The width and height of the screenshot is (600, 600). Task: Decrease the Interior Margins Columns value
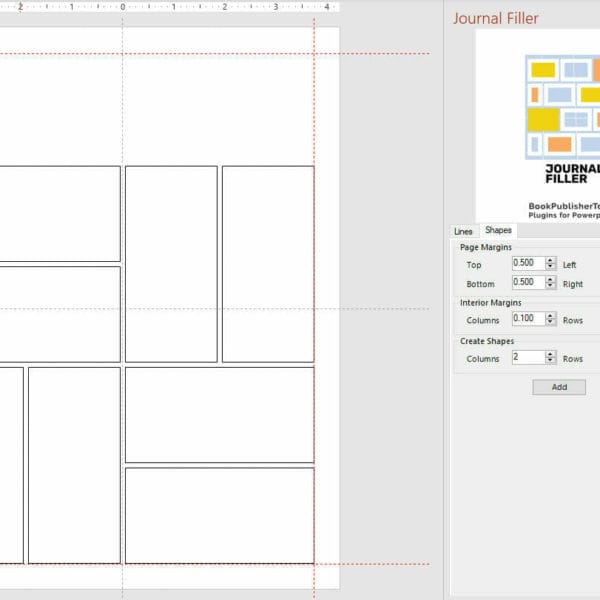(550, 323)
